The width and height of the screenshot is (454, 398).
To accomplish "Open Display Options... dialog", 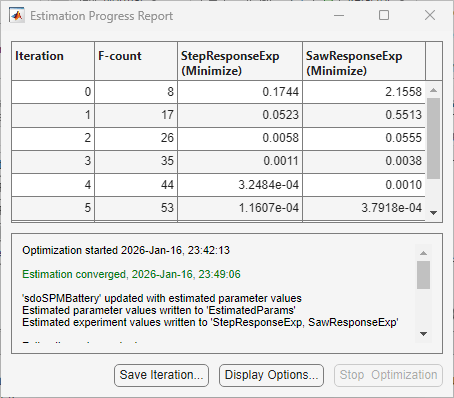I will tap(271, 375).
